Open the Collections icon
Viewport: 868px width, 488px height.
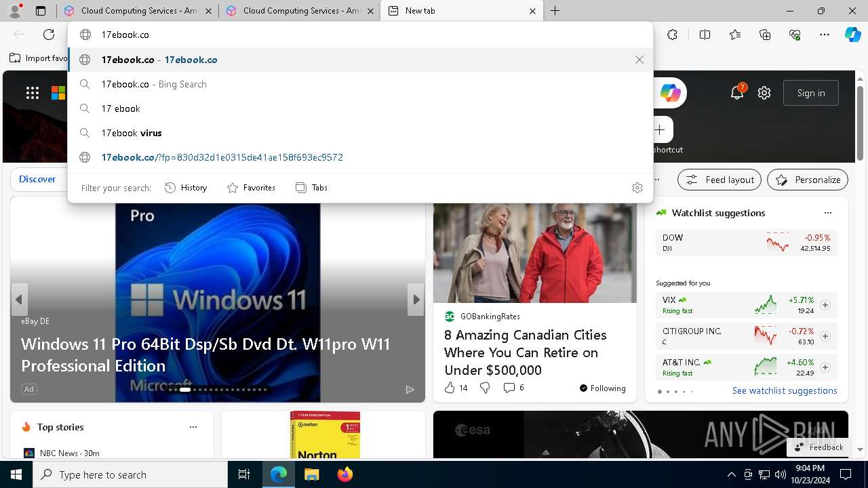[x=765, y=35]
